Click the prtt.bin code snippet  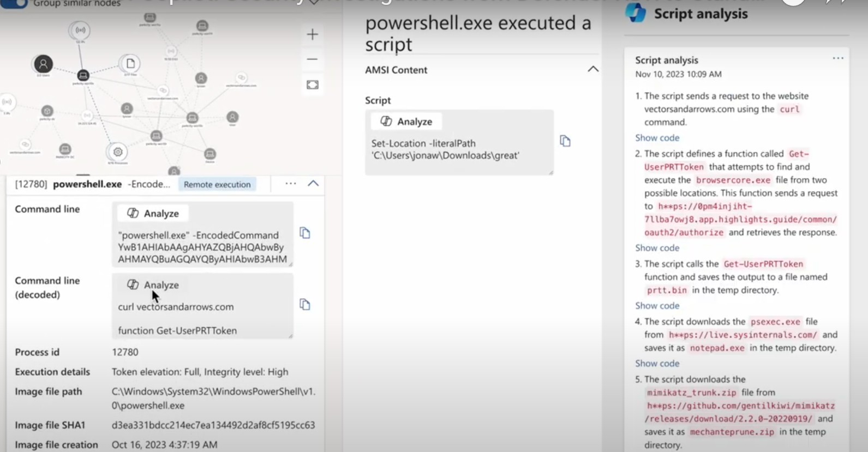[667, 291]
